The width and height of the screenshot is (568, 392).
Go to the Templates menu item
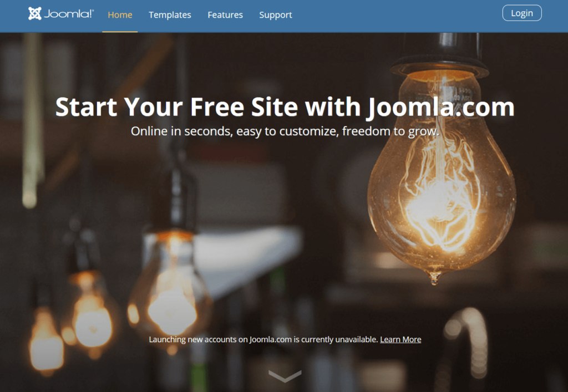coord(170,15)
